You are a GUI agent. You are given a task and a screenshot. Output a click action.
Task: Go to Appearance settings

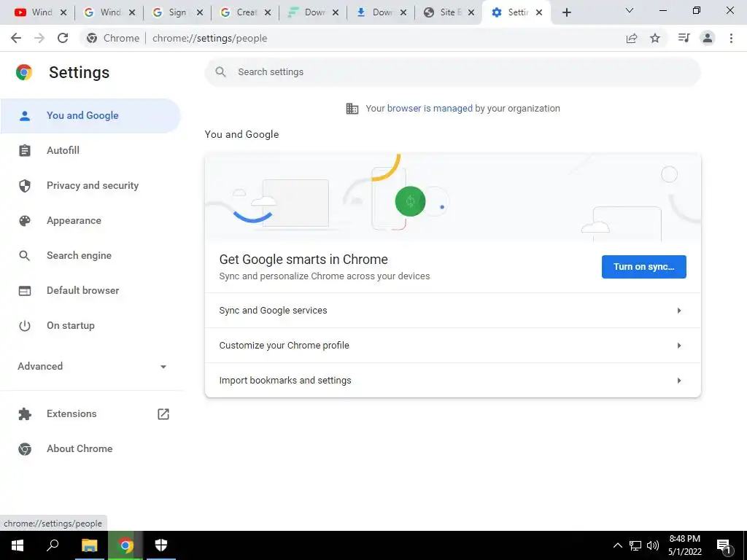coord(90,220)
